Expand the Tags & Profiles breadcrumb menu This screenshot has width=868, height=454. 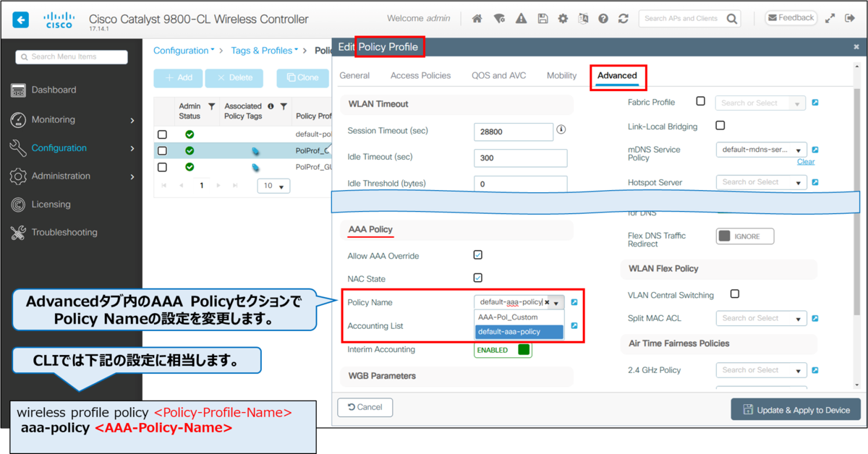tap(265, 51)
